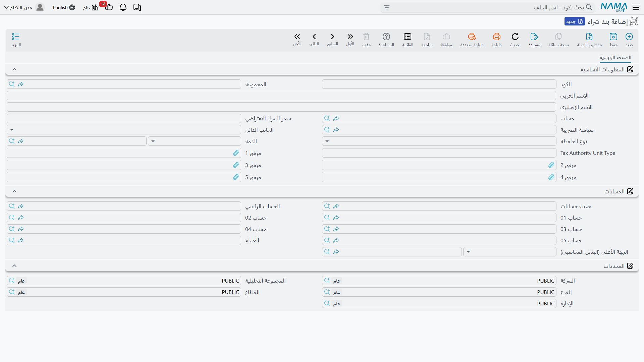644x362 pixels.
Task: Collapse the الحسابات section
Action: 14,191
